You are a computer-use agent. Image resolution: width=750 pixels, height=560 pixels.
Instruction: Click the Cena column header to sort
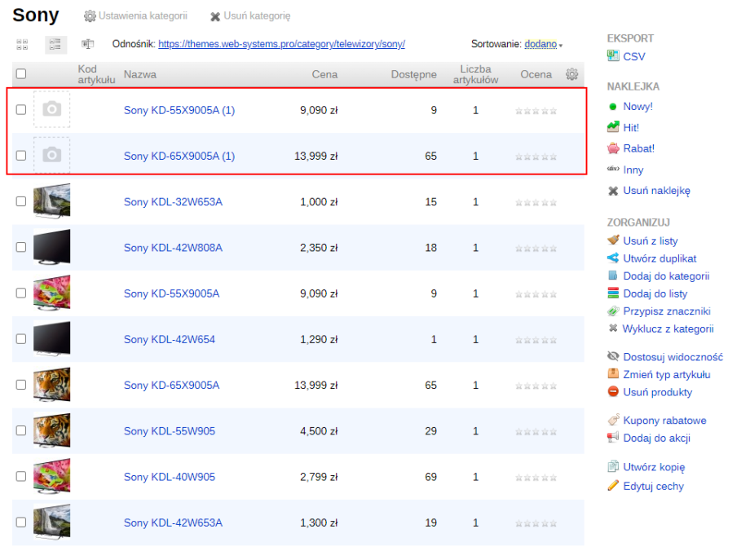pos(324,75)
